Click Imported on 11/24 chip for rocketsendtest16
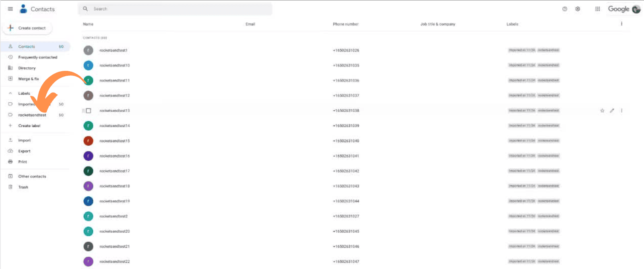The width and height of the screenshot is (644, 269). click(522, 156)
